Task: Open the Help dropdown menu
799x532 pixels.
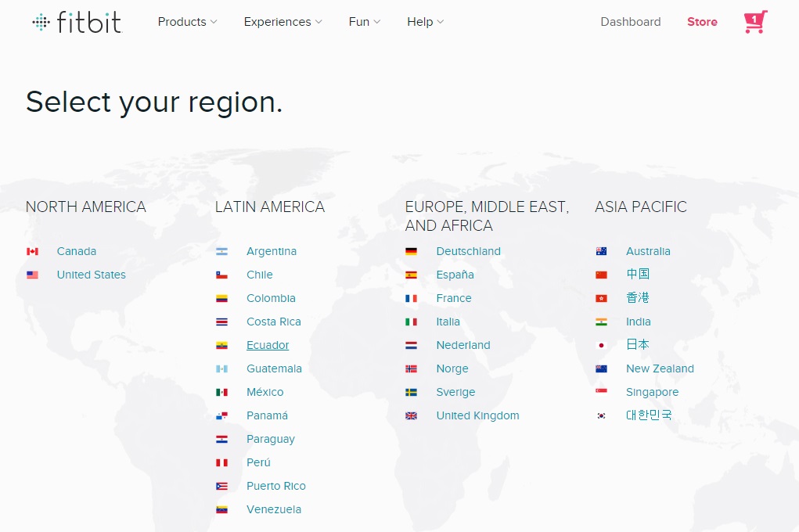Action: pos(425,22)
